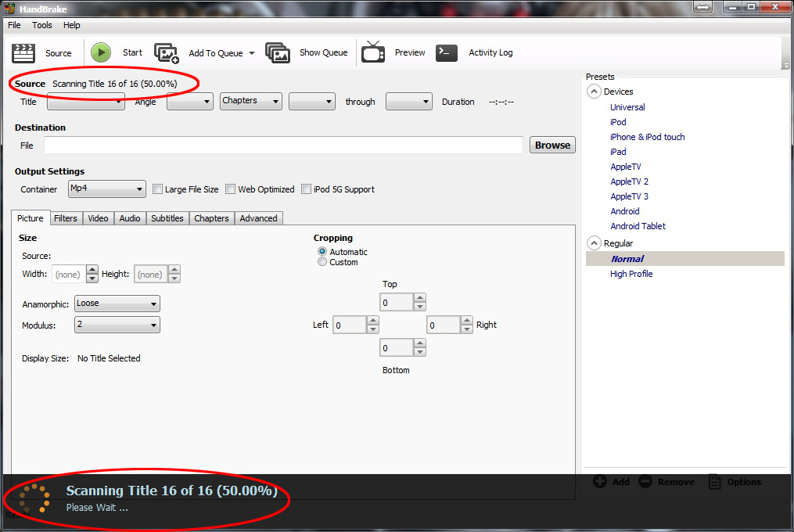
Task: Click the Preview toolbar label
Action: (410, 52)
